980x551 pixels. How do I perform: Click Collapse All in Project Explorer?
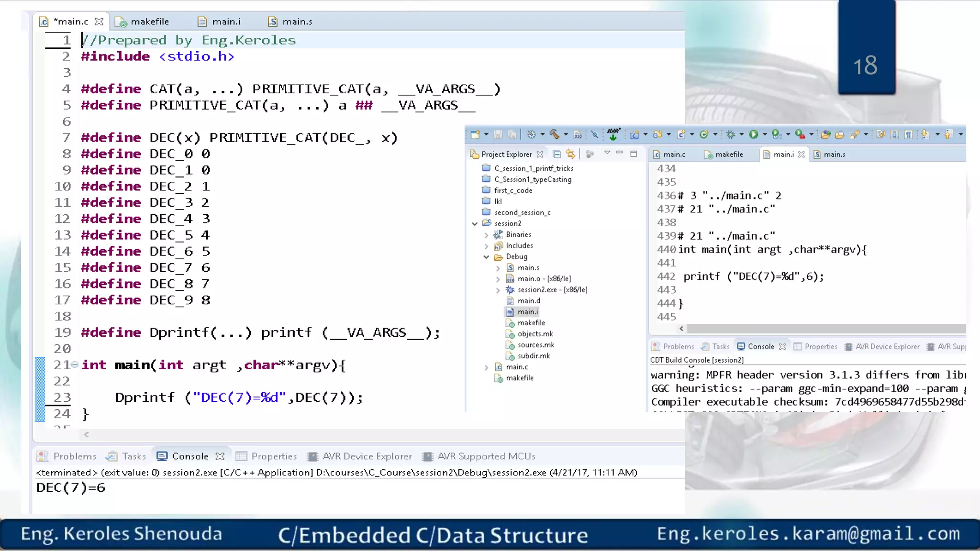point(557,154)
